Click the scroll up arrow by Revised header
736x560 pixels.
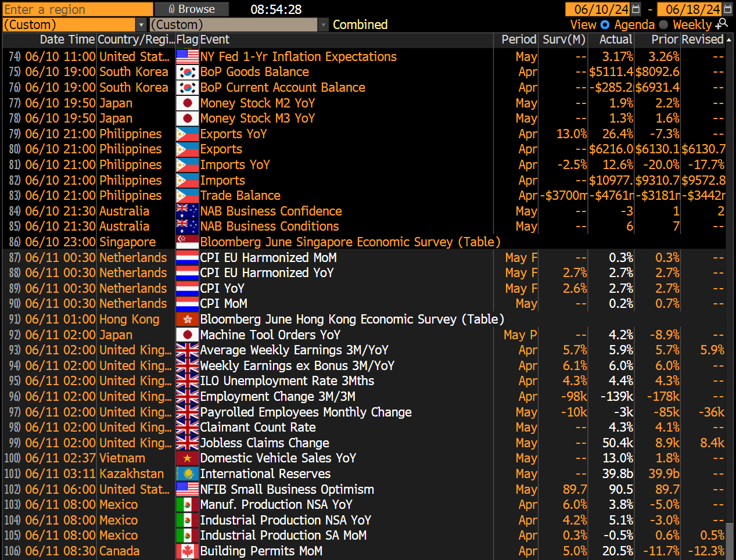click(x=730, y=40)
